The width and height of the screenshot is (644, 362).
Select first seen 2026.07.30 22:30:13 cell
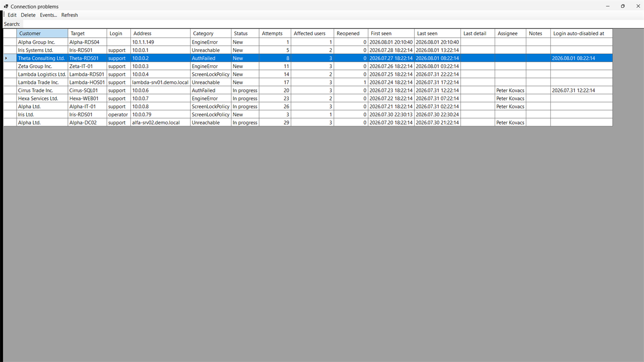[391, 115]
